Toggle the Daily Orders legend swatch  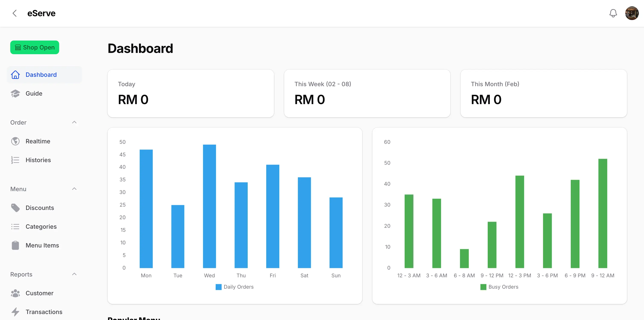[x=218, y=287]
